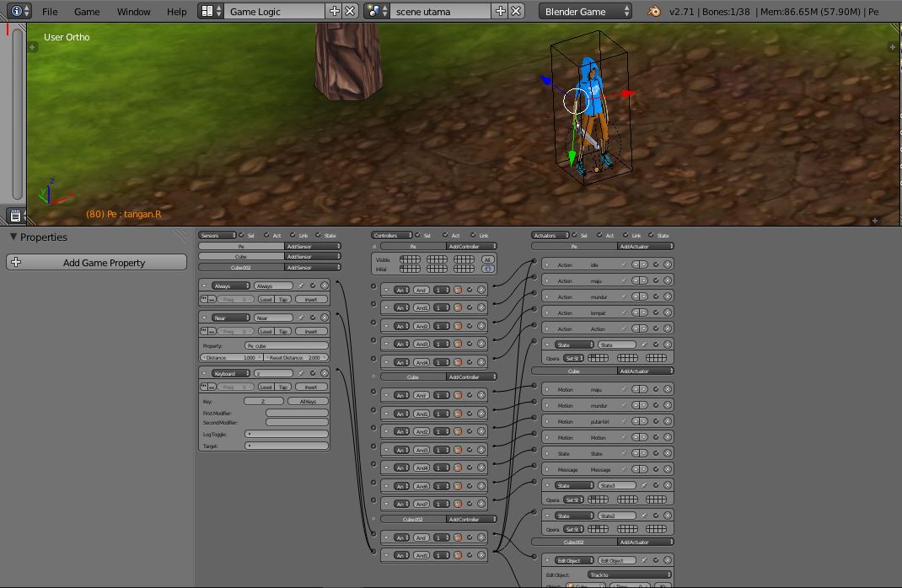
Task: Open the Game menu
Action: (x=87, y=12)
